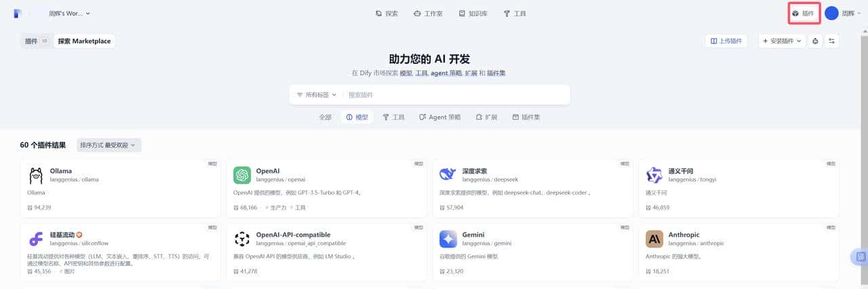The image size is (868, 289).
Task: Filter by 工具 category
Action: click(x=393, y=117)
